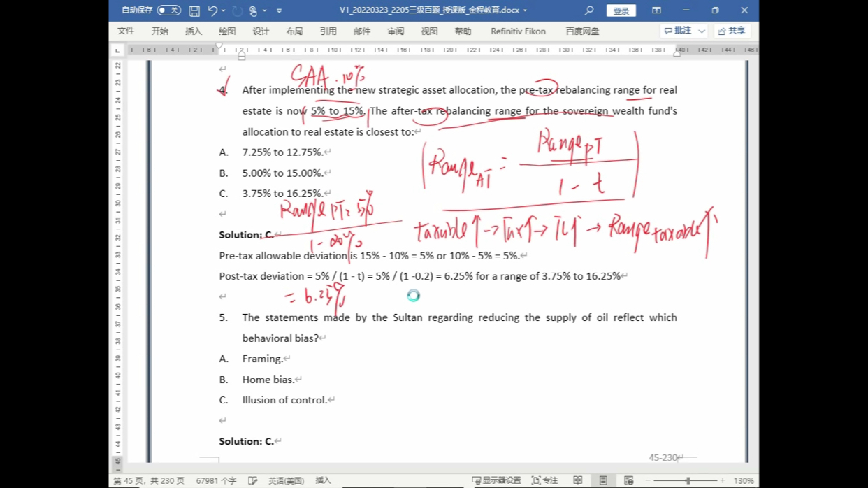Select the Web Layout view icon
The image size is (868, 488).
[628, 480]
